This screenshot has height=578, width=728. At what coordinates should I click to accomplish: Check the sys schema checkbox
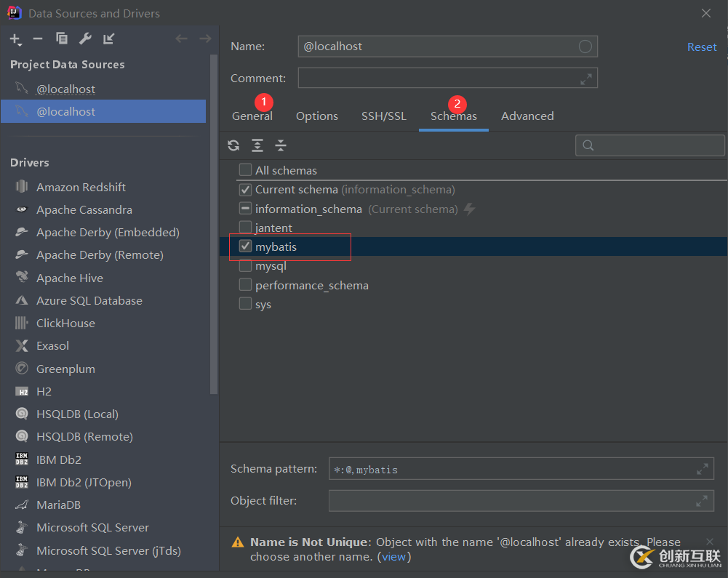[245, 304]
